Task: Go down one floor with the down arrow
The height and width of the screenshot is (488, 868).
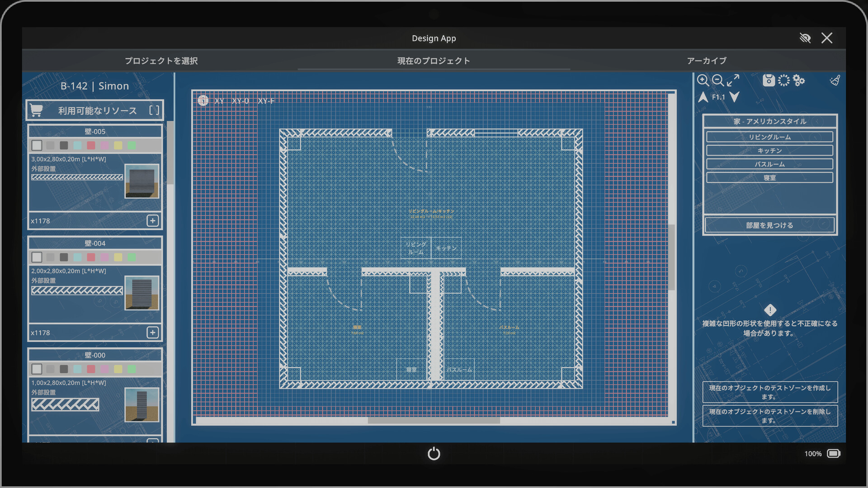Action: (x=735, y=97)
